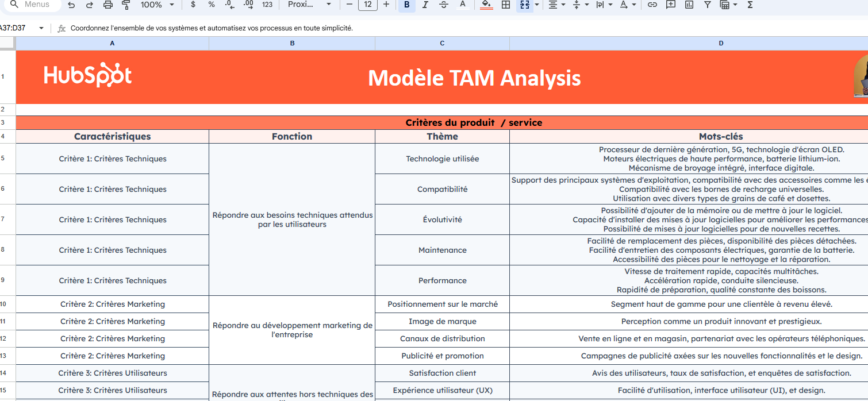868x401 pixels.
Task: Format selection as currency
Action: [193, 5]
